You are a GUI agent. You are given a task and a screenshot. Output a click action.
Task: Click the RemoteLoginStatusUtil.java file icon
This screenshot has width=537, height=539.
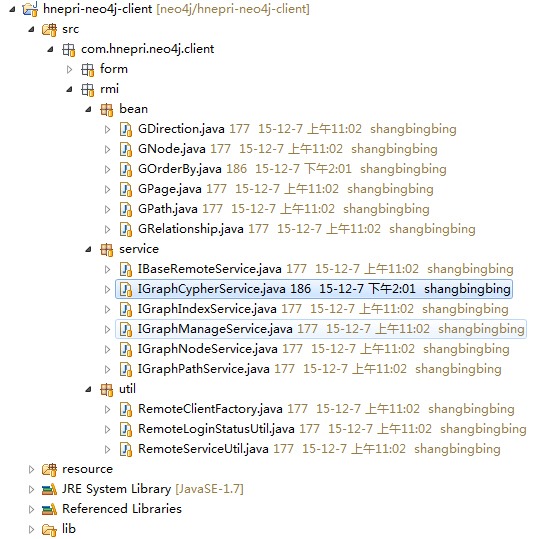click(126, 429)
